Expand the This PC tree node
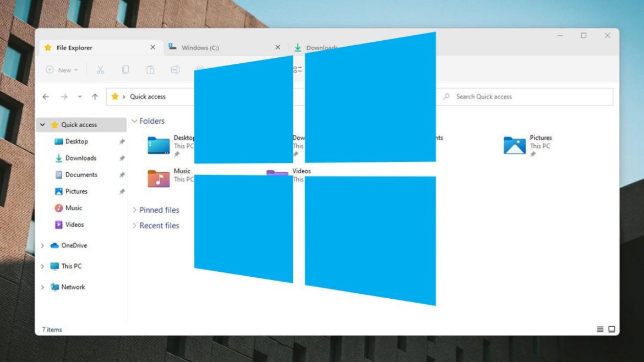Viewport: 644px width, 362px height. pos(42,266)
